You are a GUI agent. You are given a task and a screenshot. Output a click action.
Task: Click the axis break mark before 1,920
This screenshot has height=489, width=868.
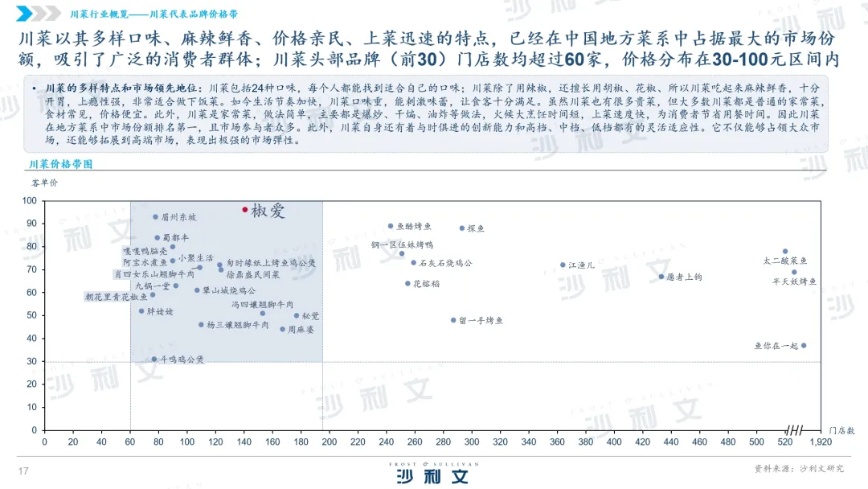click(794, 429)
